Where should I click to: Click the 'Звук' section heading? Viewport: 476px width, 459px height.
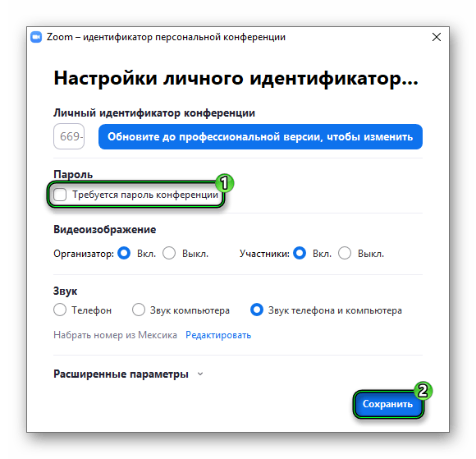point(66,291)
